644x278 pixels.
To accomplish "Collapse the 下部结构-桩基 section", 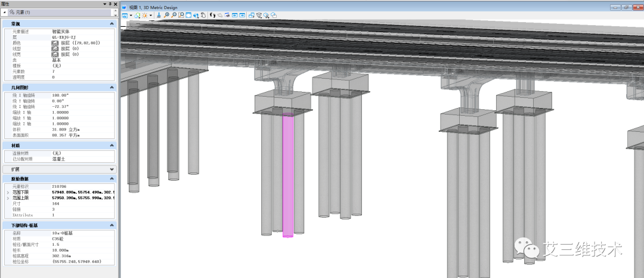I will pos(112,225).
